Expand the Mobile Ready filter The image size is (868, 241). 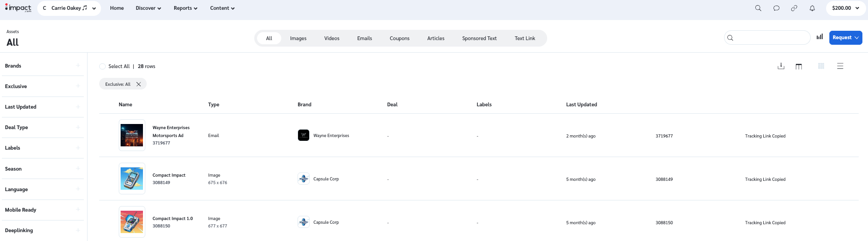point(78,210)
